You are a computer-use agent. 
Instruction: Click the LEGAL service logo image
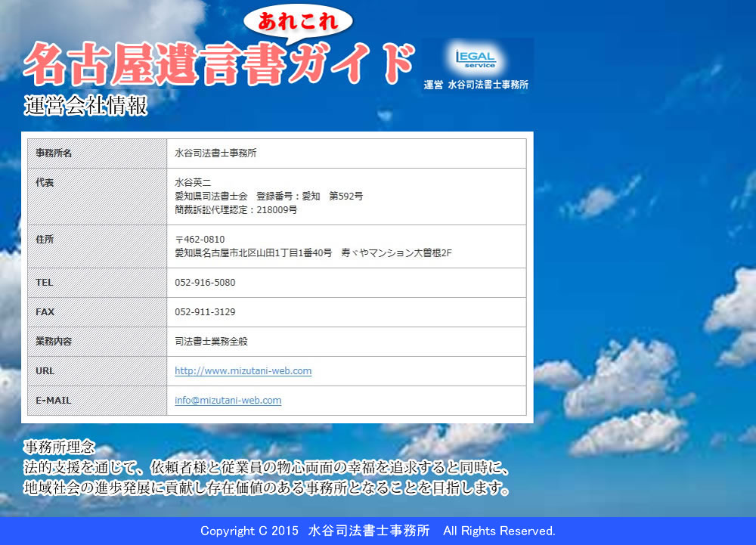click(476, 58)
